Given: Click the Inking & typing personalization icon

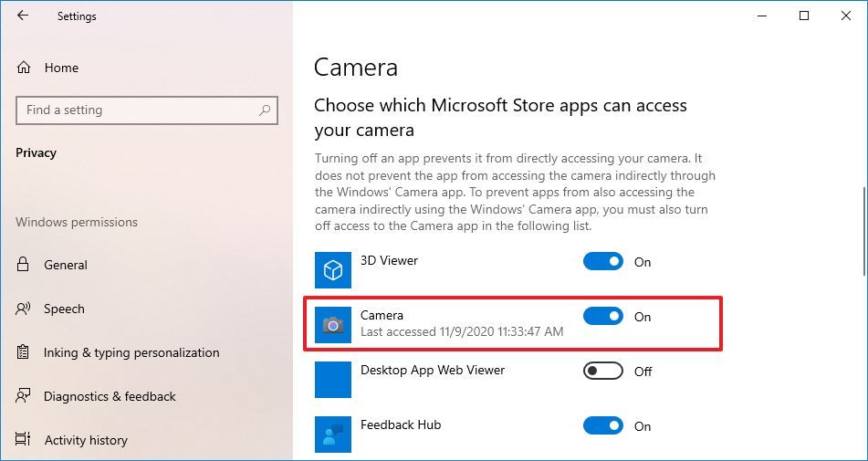Looking at the screenshot, I should click(x=24, y=352).
